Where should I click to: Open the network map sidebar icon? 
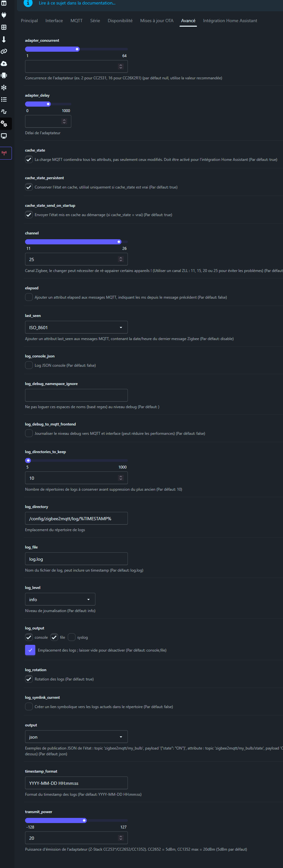point(4,88)
